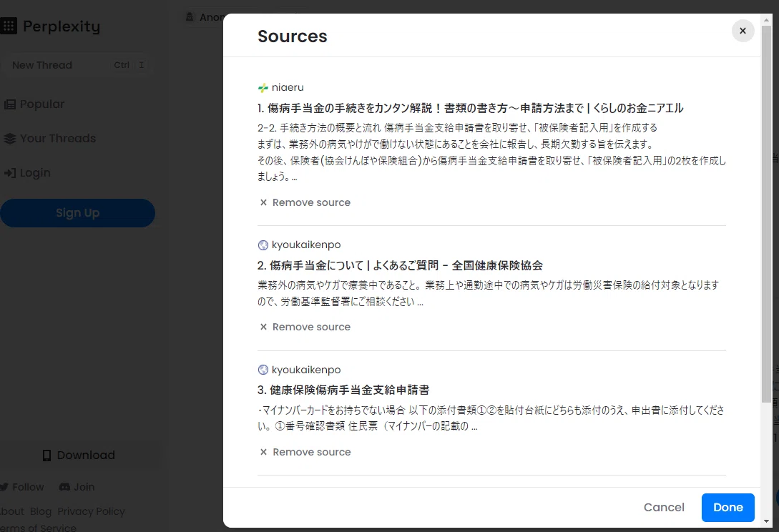This screenshot has width=779, height=532.
Task: Click the Login arrow icon
Action: tap(9, 173)
